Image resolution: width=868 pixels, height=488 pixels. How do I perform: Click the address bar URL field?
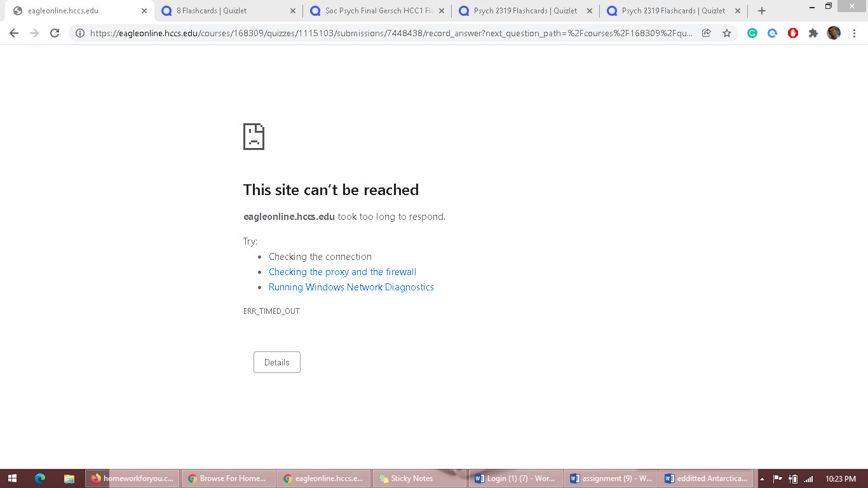[391, 33]
